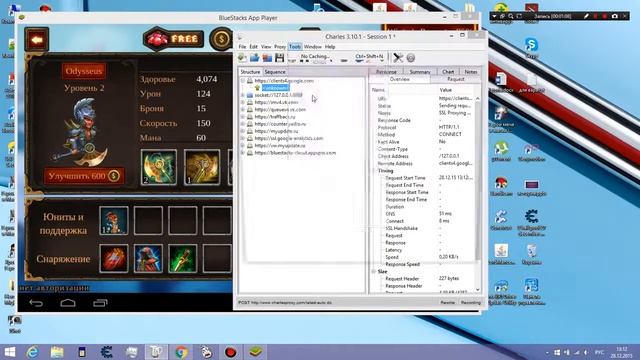The image size is (640, 360).
Task: Open Internet Explorer from the taskbar
Action: (x=32, y=352)
